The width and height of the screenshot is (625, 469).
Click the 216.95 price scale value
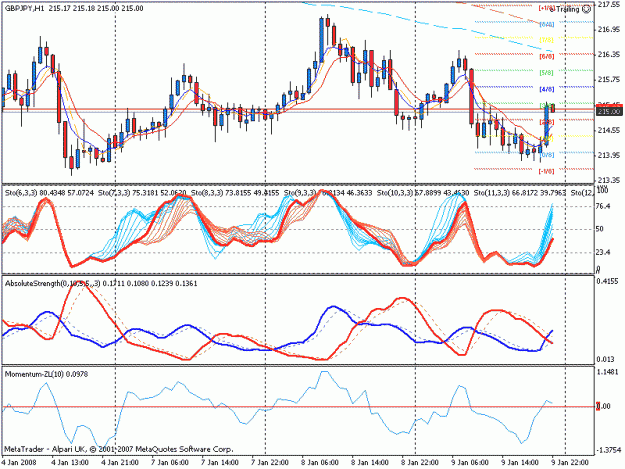609,29
